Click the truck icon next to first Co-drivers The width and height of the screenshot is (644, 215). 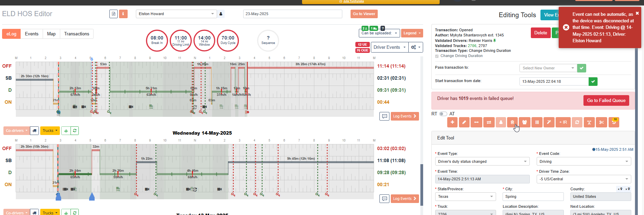click(x=34, y=131)
